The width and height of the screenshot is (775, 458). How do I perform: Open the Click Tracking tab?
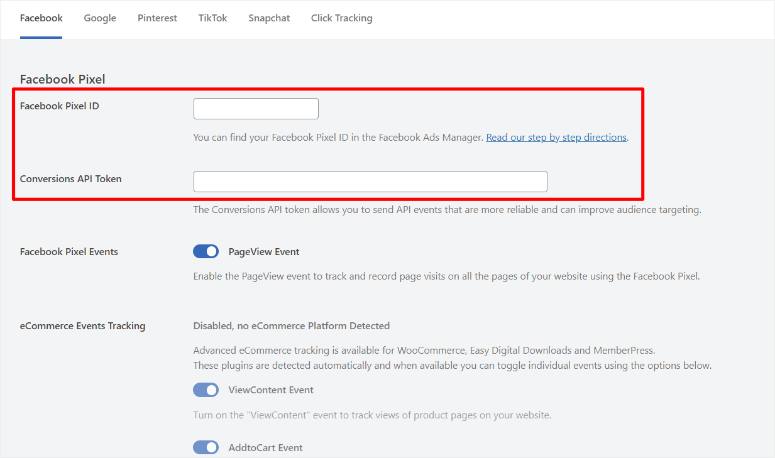pyautogui.click(x=342, y=18)
